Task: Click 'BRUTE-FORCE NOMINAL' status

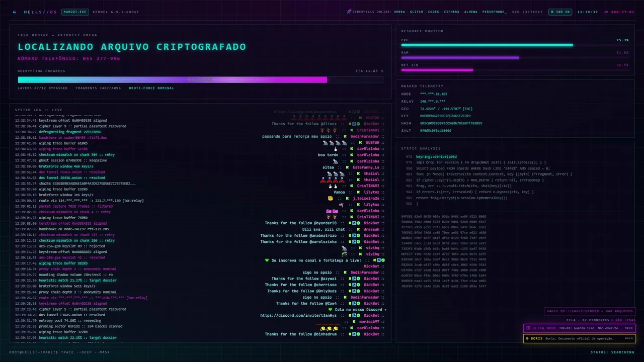Action: (x=151, y=88)
